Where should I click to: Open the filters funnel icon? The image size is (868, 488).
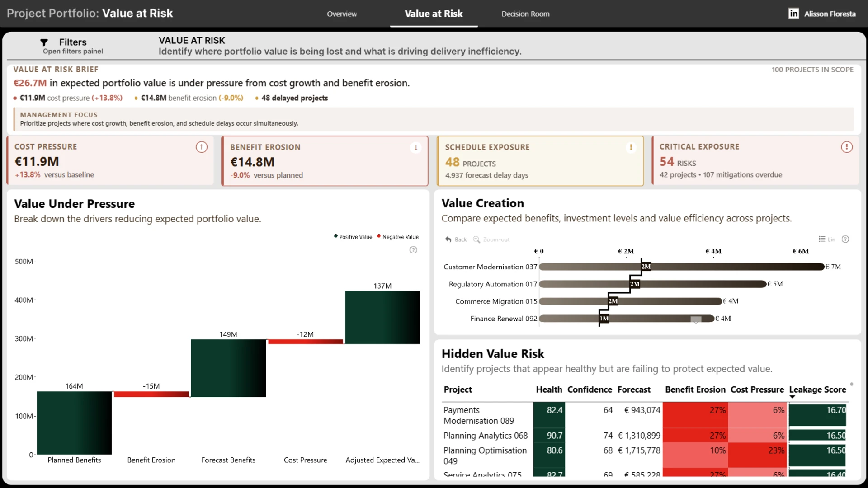[44, 42]
